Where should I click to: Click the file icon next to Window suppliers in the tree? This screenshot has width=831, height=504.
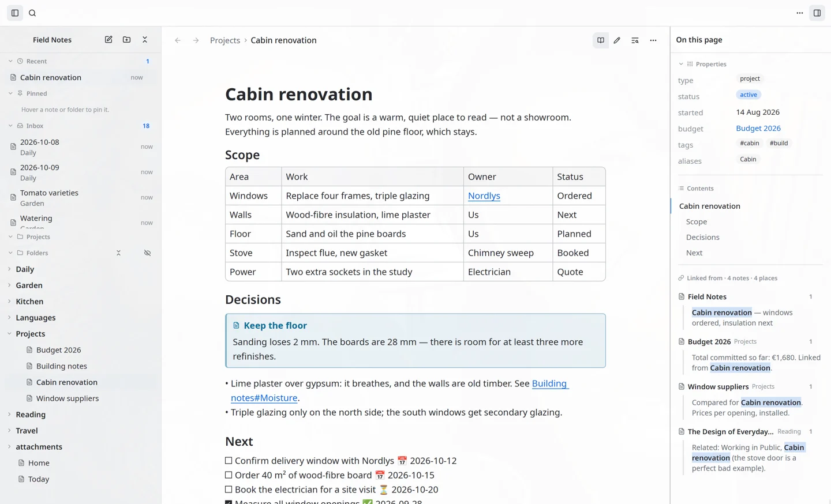coord(29,398)
